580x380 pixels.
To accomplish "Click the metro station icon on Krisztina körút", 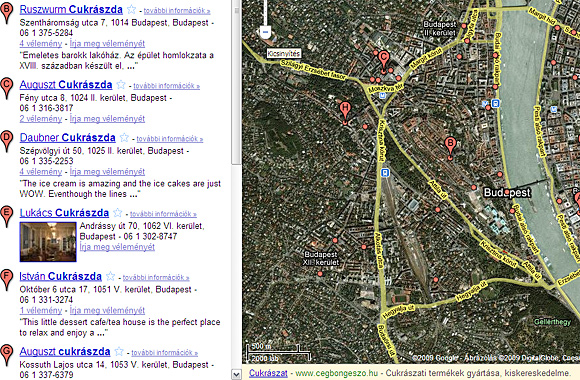I will tap(385, 173).
